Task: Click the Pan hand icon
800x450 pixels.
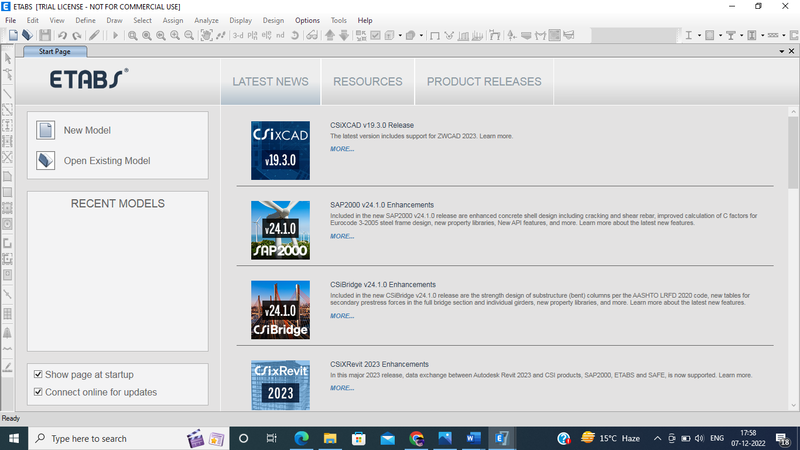Action: (x=206, y=35)
